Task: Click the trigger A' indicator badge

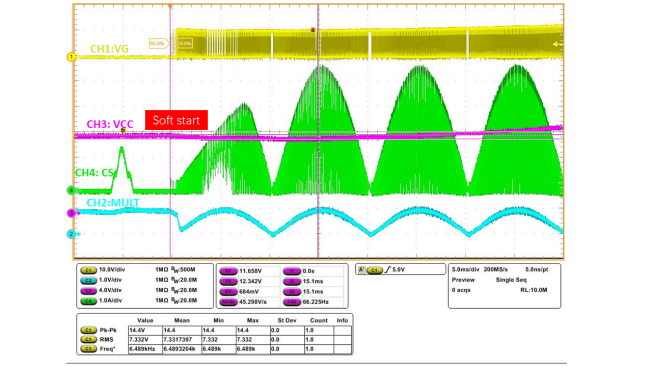Action: tap(361, 270)
